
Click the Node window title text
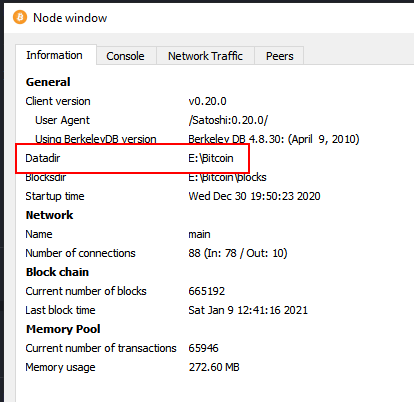pos(70,18)
